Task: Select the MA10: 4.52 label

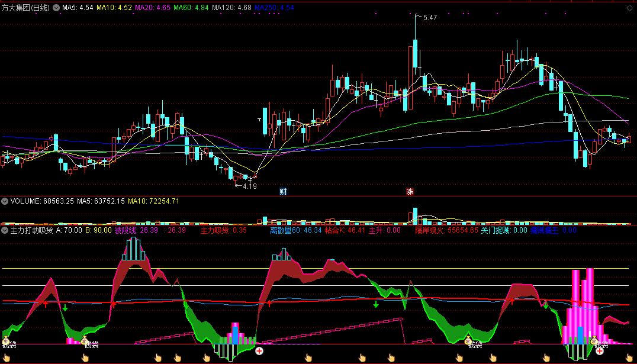Action: (114, 8)
